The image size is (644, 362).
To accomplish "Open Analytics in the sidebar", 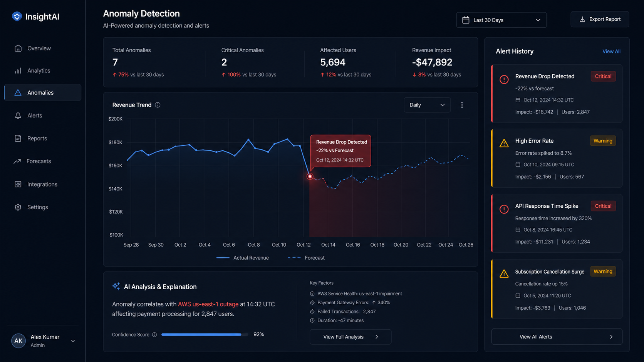I will 42,70.
